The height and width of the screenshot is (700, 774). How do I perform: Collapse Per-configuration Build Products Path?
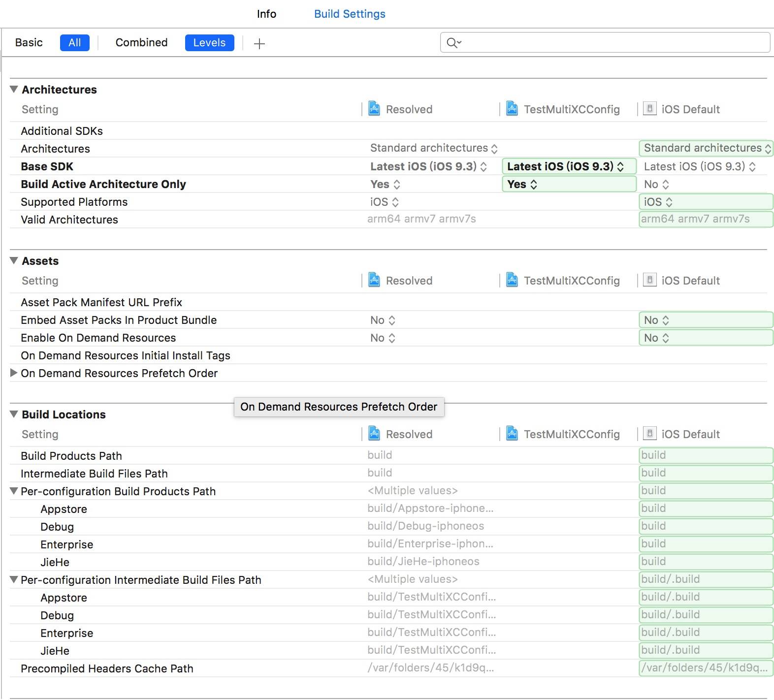(14, 491)
